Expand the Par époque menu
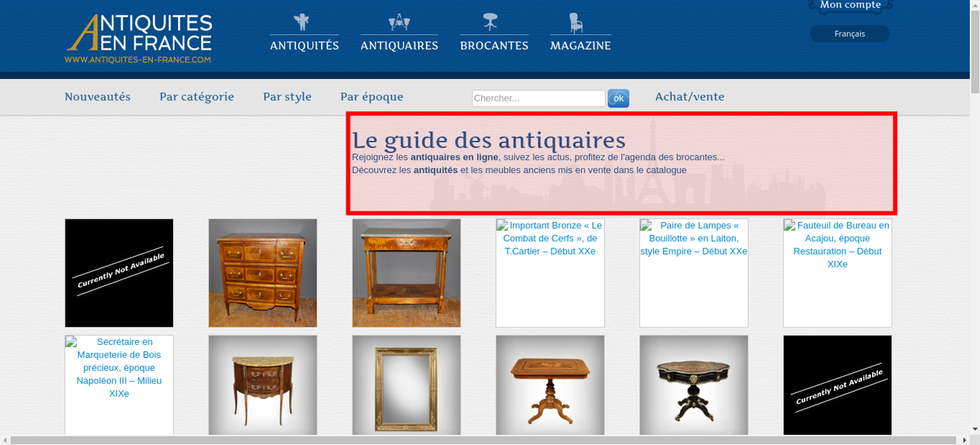The height and width of the screenshot is (445, 980). 371,97
